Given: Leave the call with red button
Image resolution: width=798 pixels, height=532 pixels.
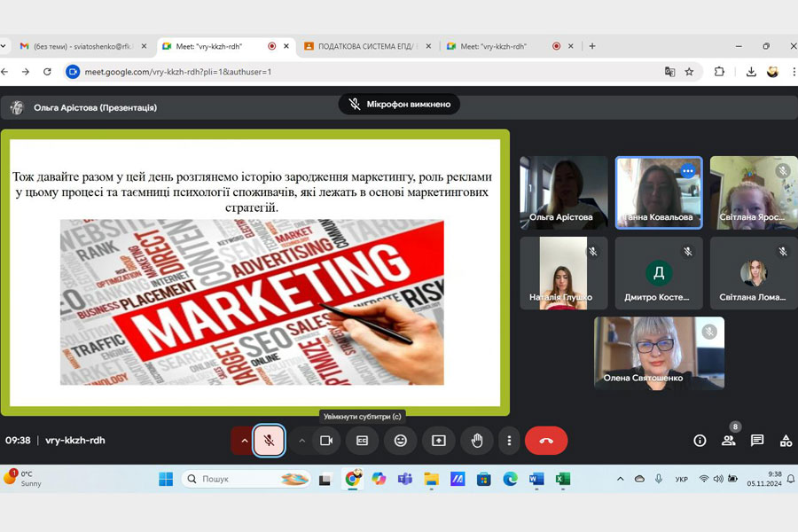Looking at the screenshot, I should tap(546, 441).
